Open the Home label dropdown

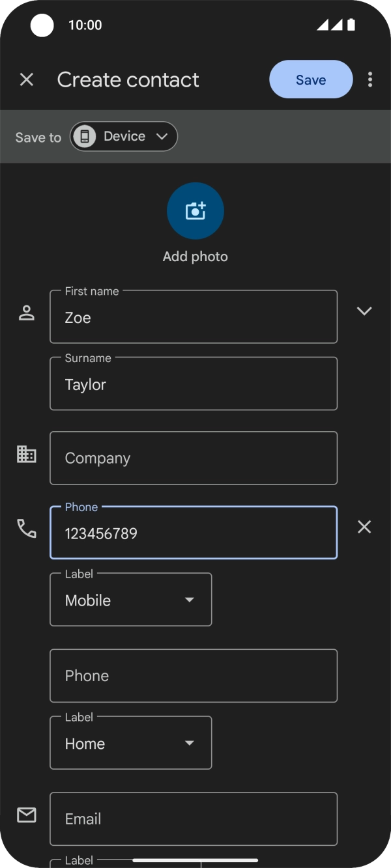pos(131,743)
